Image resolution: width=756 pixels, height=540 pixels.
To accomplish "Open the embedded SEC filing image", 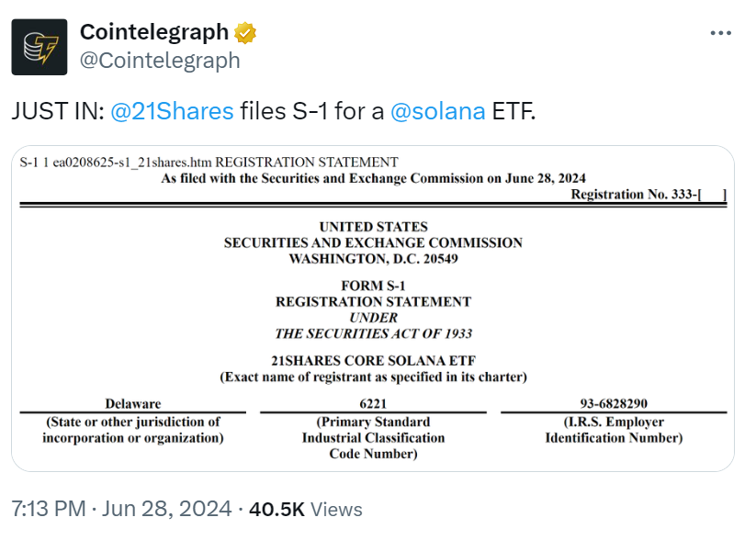I will coord(373,309).
